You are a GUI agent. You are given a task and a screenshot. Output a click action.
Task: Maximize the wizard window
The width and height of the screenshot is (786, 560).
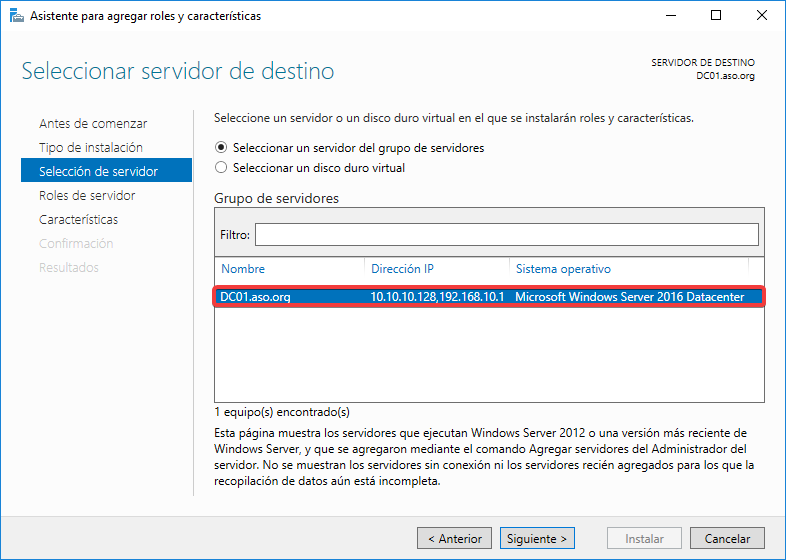pos(716,16)
